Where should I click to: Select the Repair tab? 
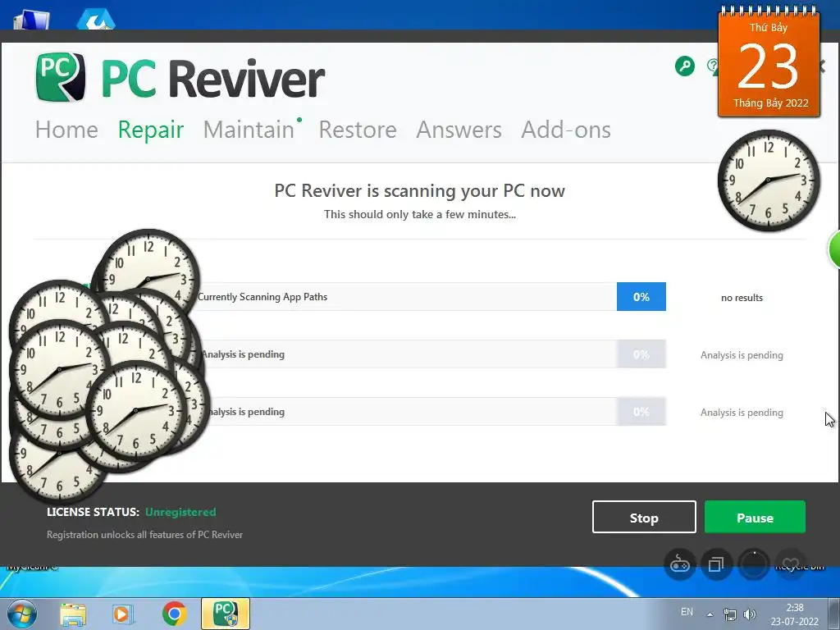[x=151, y=130]
